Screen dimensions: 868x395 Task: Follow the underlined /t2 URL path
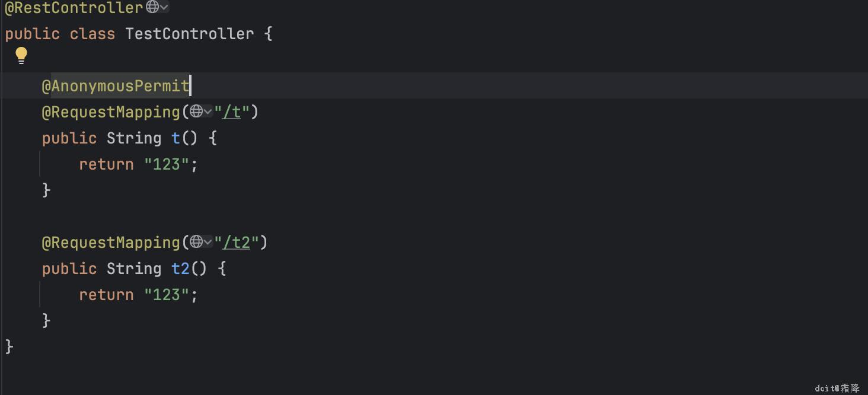pyautogui.click(x=241, y=243)
